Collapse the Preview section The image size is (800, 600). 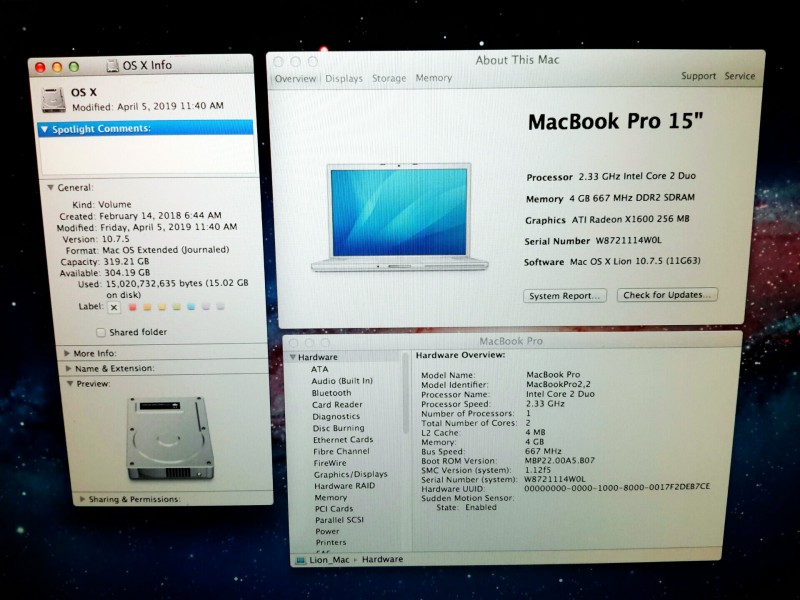pyautogui.click(x=70, y=384)
